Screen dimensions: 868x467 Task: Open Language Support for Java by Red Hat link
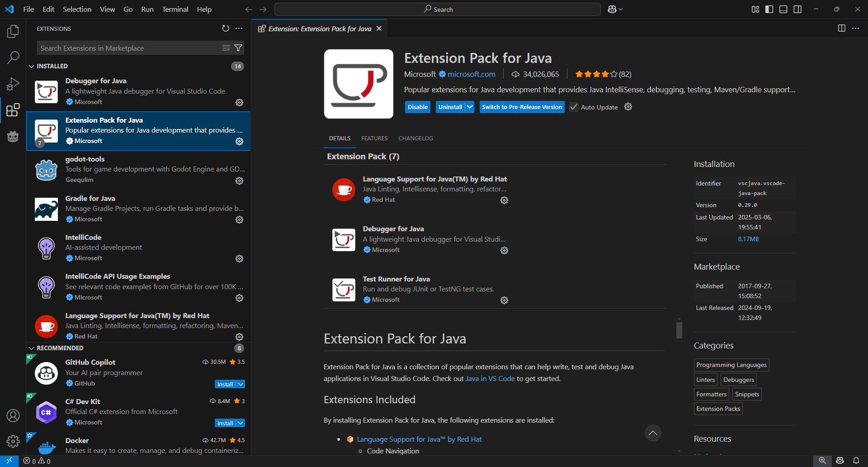click(419, 439)
